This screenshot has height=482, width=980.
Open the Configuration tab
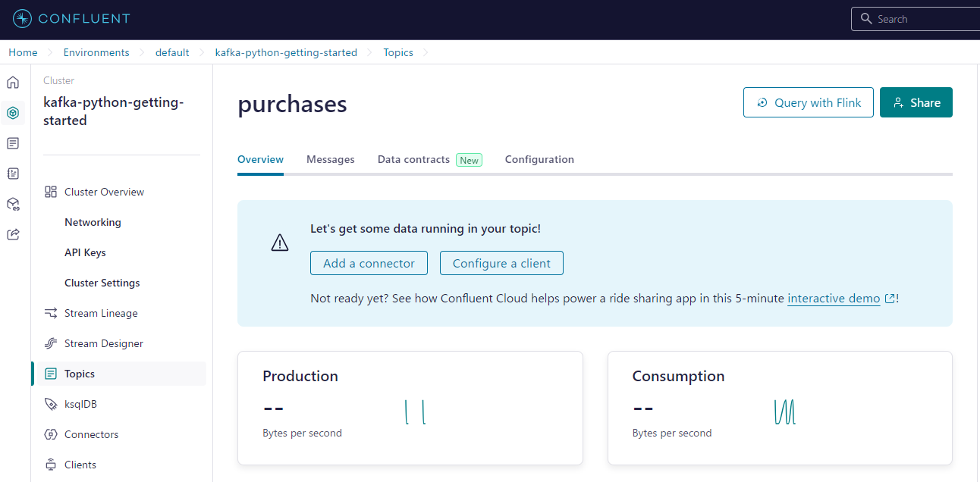pos(539,159)
